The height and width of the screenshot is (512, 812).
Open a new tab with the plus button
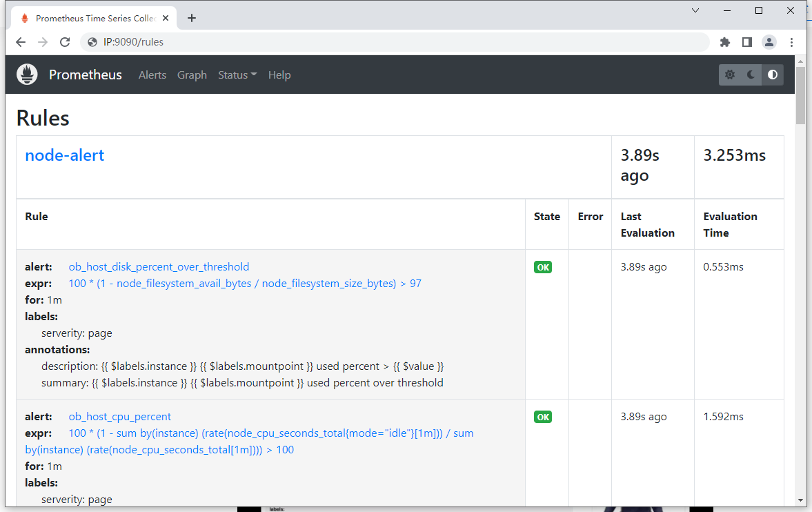coord(192,18)
